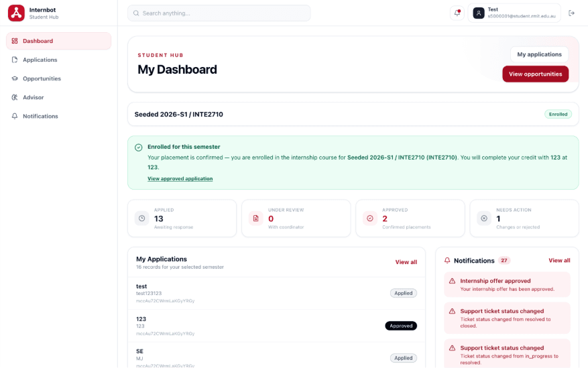The width and height of the screenshot is (588, 368).
Task: Click the My Dashboard heading
Action: 177,69
